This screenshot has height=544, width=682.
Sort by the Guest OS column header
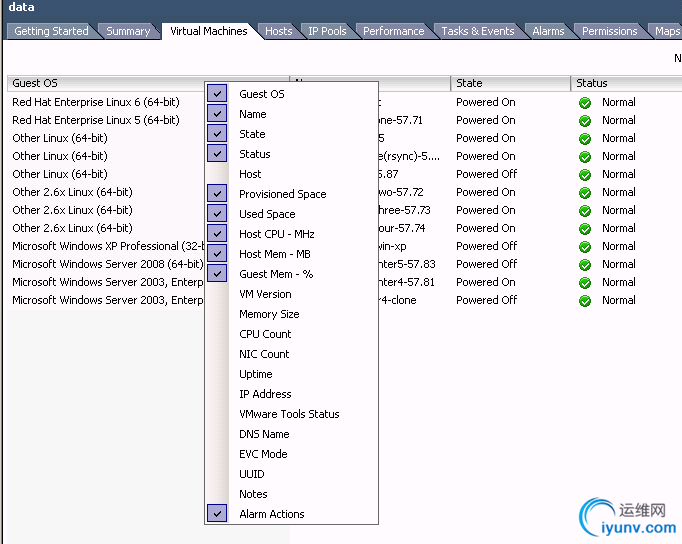pyautogui.click(x=106, y=83)
